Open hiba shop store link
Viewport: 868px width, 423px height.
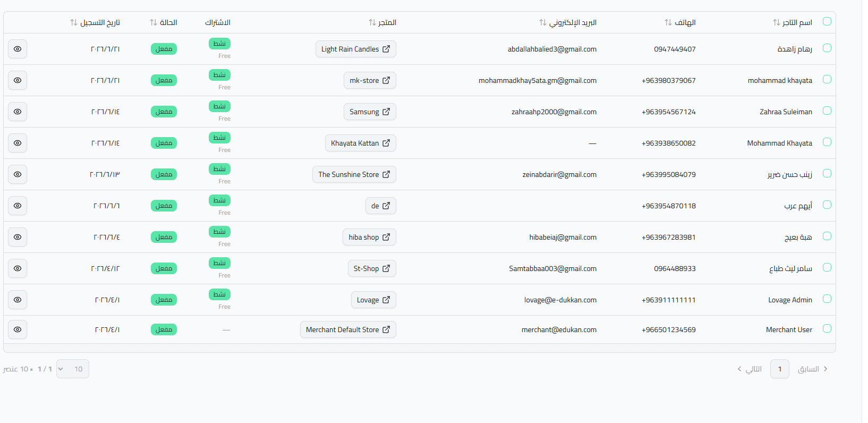[x=369, y=237]
